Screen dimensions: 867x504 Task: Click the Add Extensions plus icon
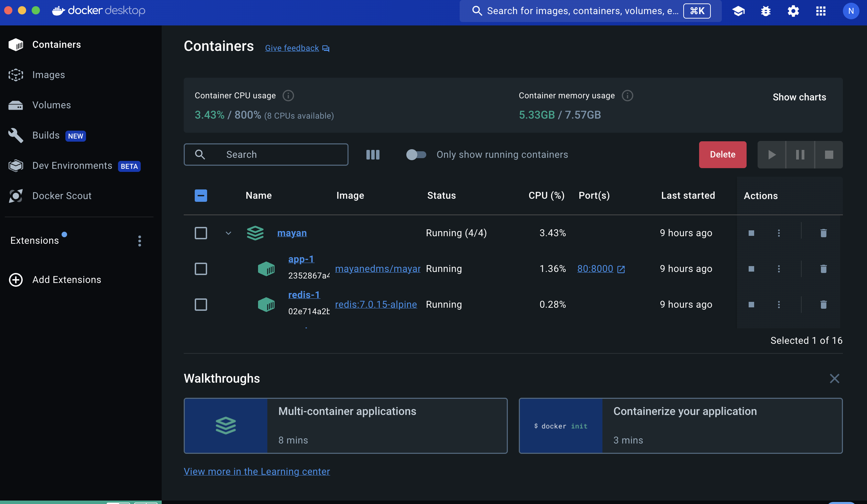point(16,280)
